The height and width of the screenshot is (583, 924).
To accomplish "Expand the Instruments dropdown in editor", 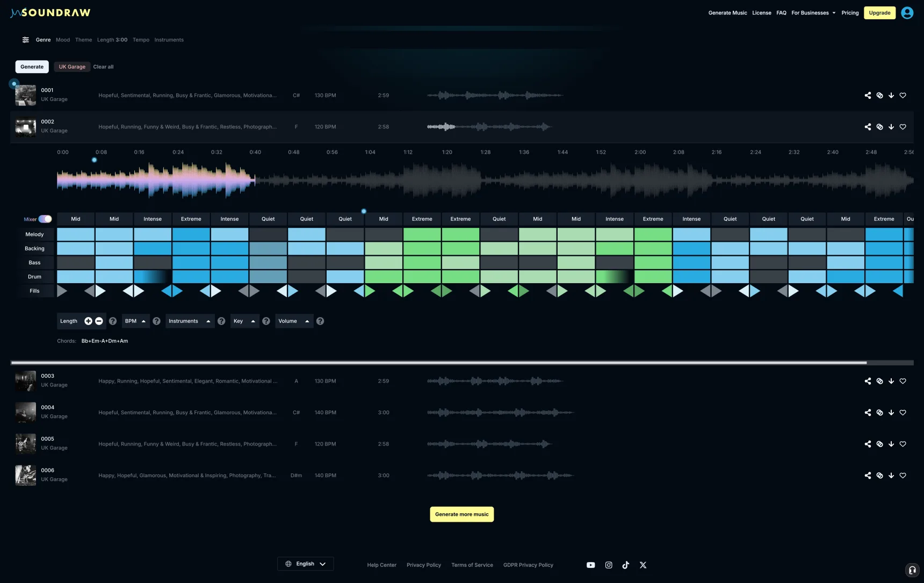I will click(x=190, y=321).
